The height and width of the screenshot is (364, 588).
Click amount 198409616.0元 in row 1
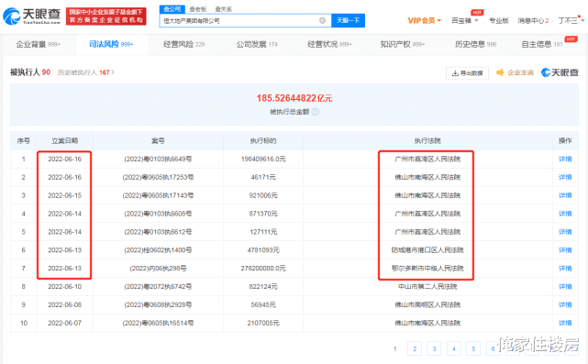263,159
